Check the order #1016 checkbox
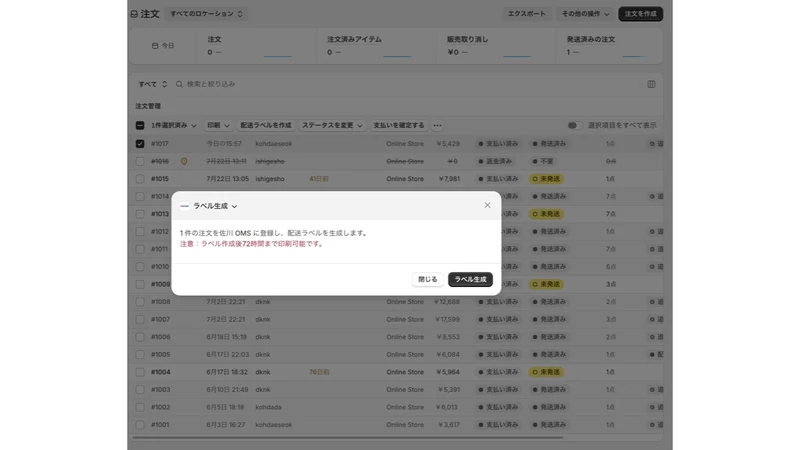This screenshot has width=800, height=450. click(140, 161)
